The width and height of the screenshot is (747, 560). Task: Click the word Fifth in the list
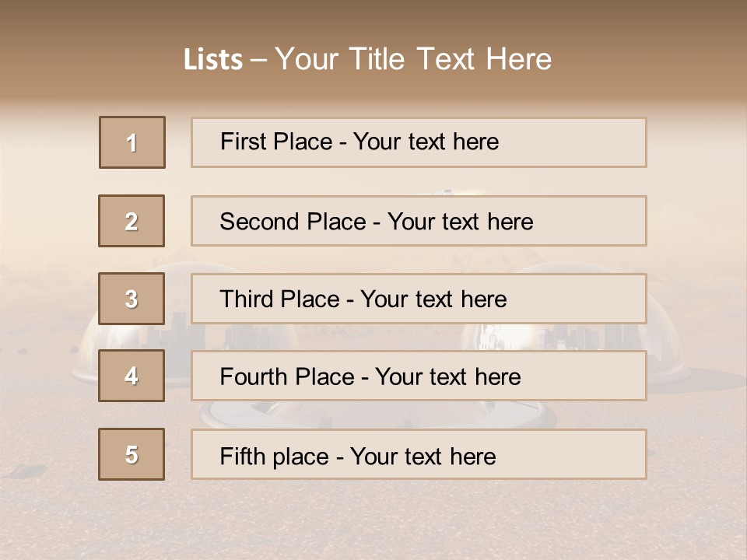pos(243,456)
